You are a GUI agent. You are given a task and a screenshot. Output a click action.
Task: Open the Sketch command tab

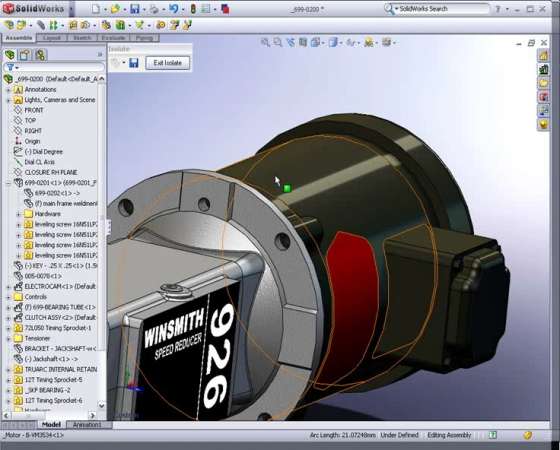pos(82,38)
